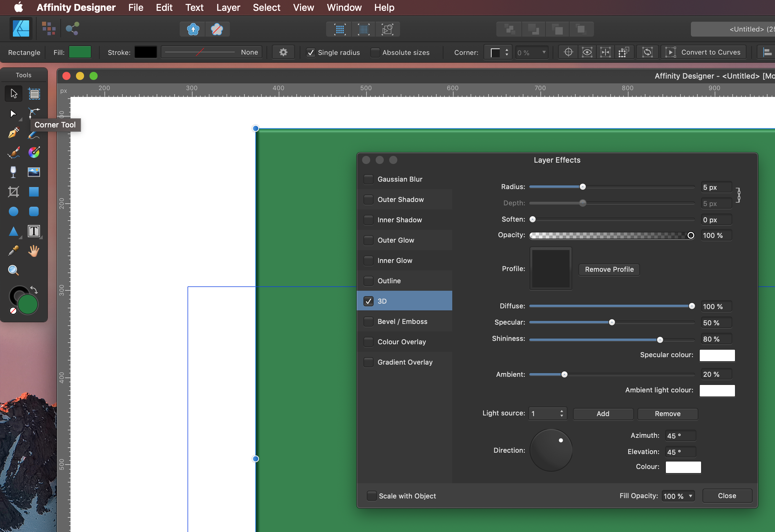Select the Node tool
The height and width of the screenshot is (532, 775).
pyautogui.click(x=13, y=114)
